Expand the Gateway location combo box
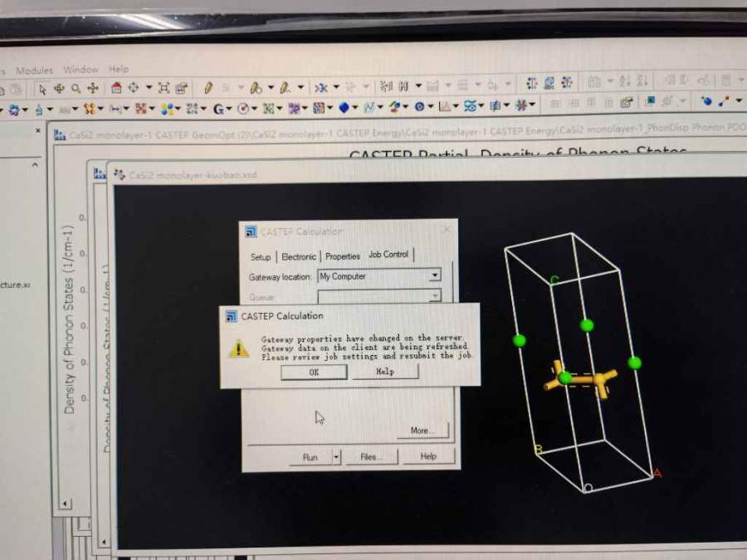Image resolution: width=747 pixels, height=560 pixels. (434, 275)
